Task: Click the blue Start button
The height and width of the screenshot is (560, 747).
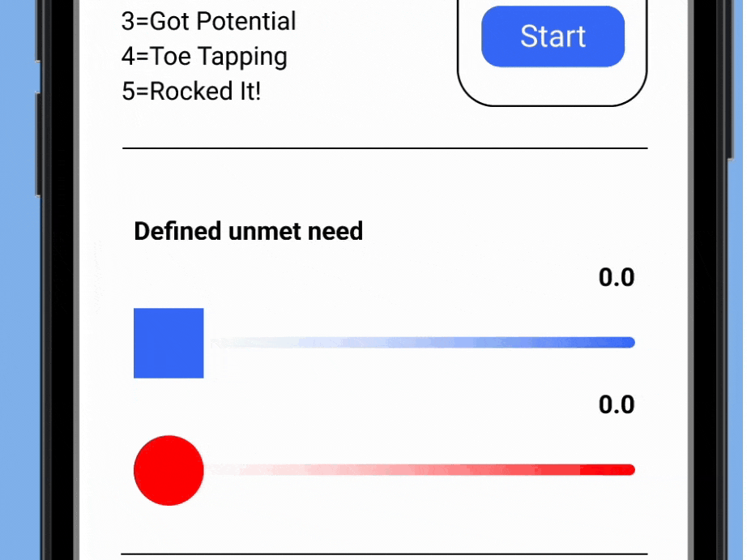Action: click(x=553, y=36)
